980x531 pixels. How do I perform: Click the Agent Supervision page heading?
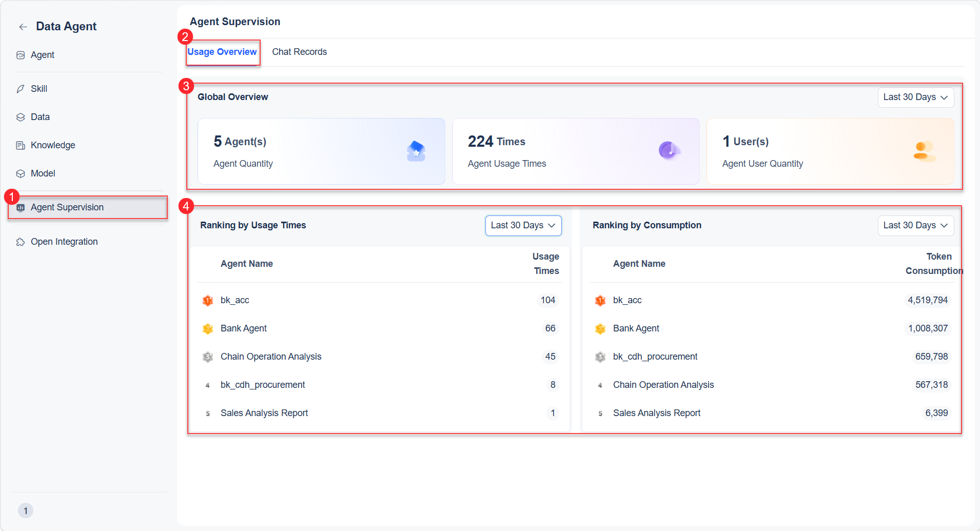(235, 22)
